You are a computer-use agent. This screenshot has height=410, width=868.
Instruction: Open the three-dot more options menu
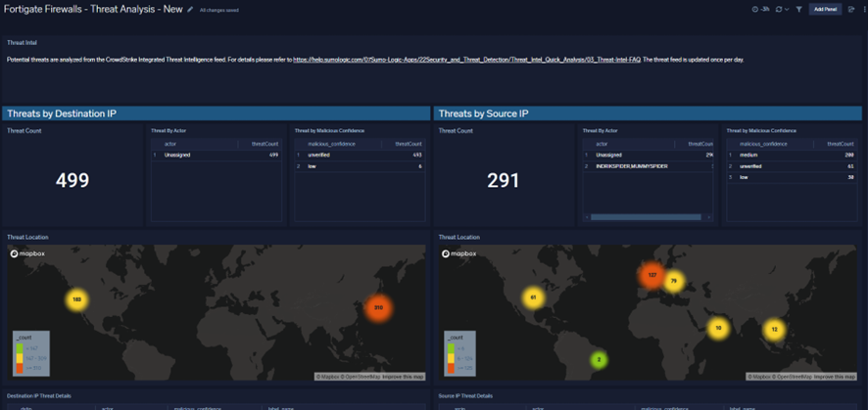coord(863,10)
